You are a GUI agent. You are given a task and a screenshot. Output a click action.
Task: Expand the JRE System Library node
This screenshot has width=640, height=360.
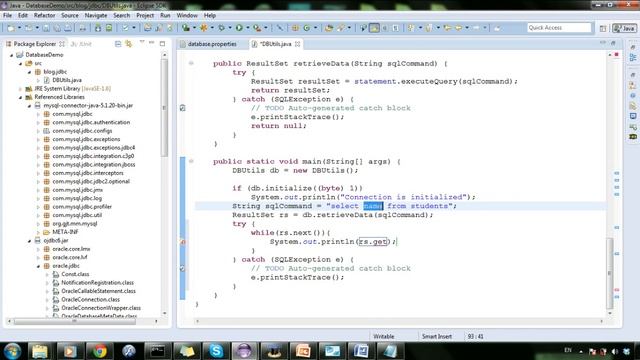pos(20,89)
